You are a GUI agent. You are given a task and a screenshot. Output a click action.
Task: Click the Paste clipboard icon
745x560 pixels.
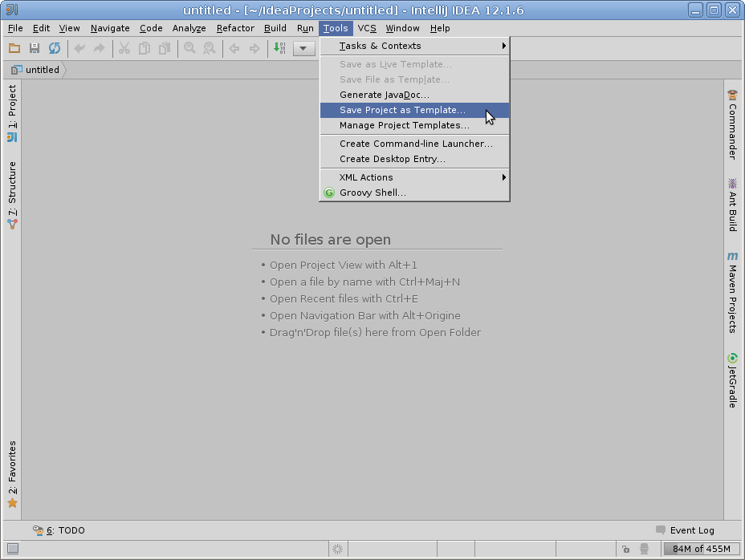point(165,48)
